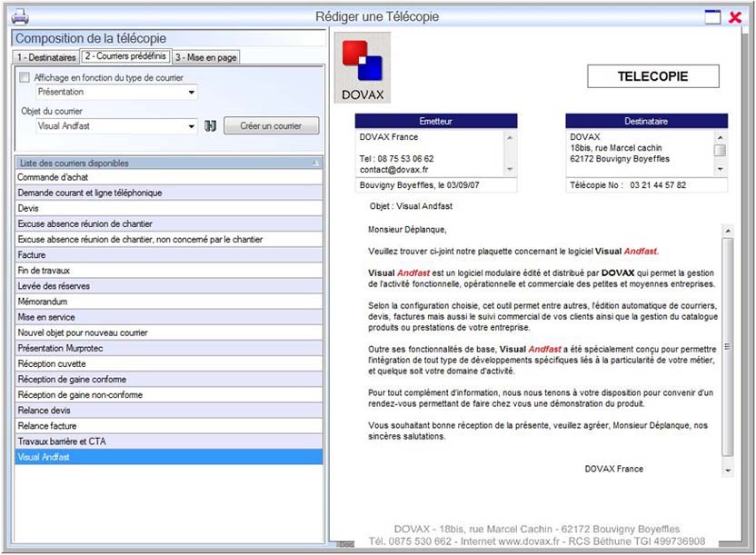Select Présentation Murprotec row
This screenshot has width=756, height=555.
[169, 348]
